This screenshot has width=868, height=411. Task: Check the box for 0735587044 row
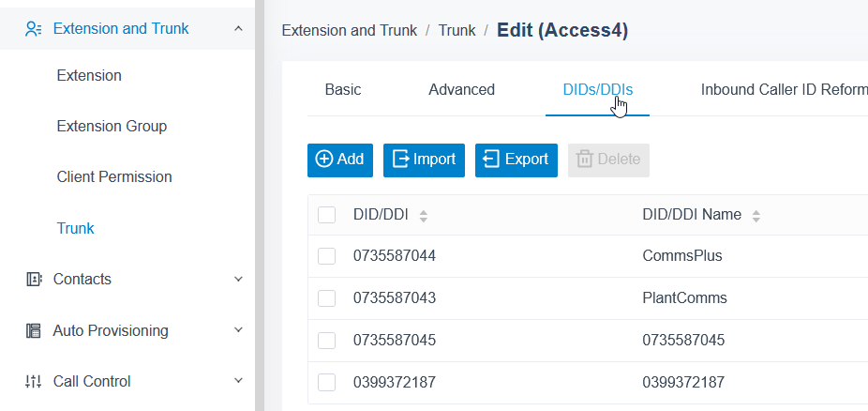(326, 256)
